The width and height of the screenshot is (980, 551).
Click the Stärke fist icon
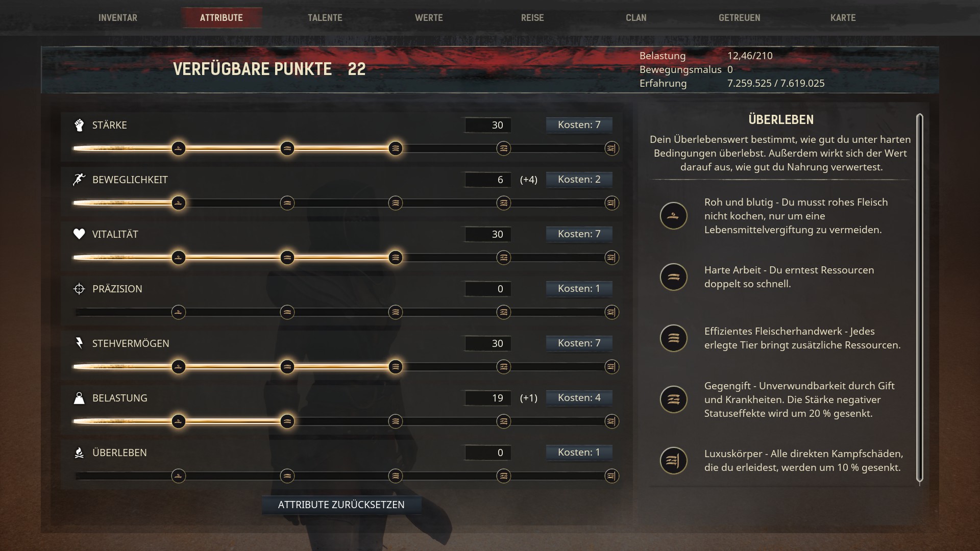[x=79, y=125]
